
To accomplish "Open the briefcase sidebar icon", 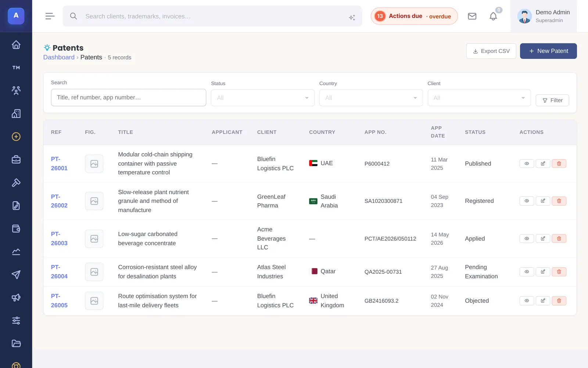I will 16,160.
